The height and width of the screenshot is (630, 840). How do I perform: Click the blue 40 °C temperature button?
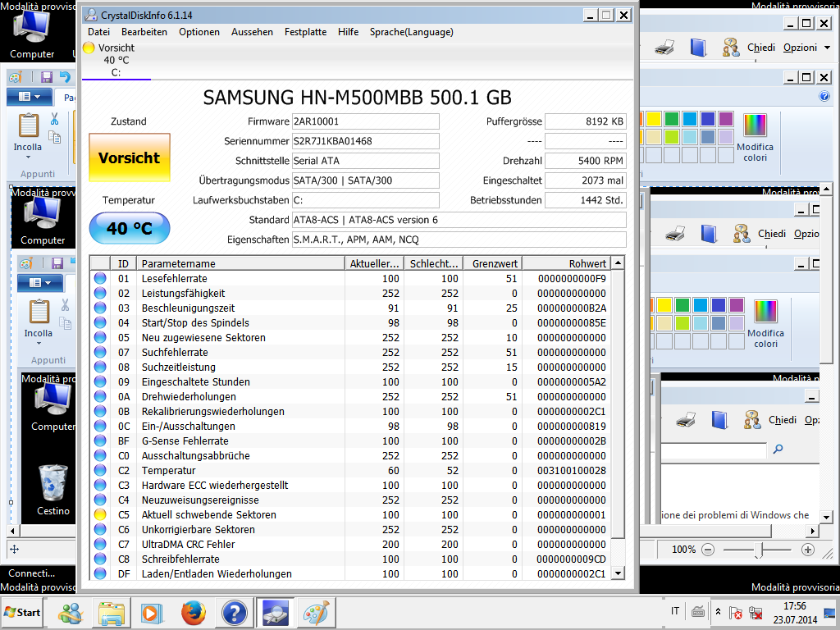[129, 228]
